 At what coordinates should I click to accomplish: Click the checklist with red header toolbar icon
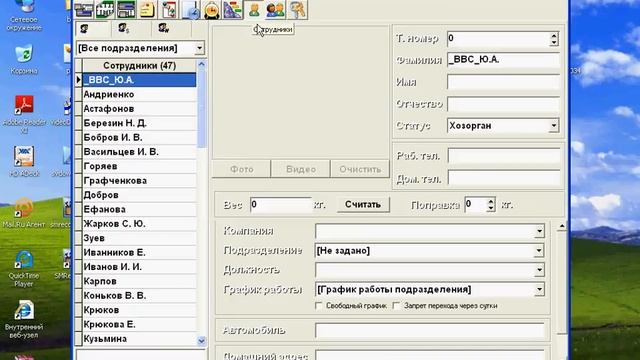(x=169, y=10)
